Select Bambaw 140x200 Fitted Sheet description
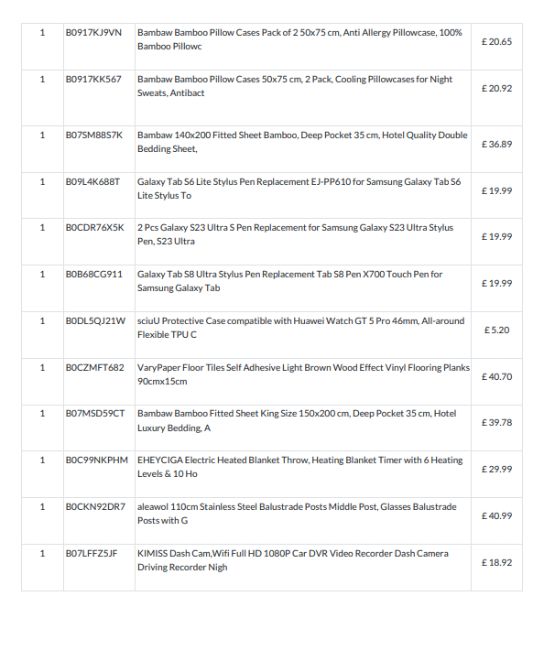This screenshot has height=650, width=533. pos(302,142)
